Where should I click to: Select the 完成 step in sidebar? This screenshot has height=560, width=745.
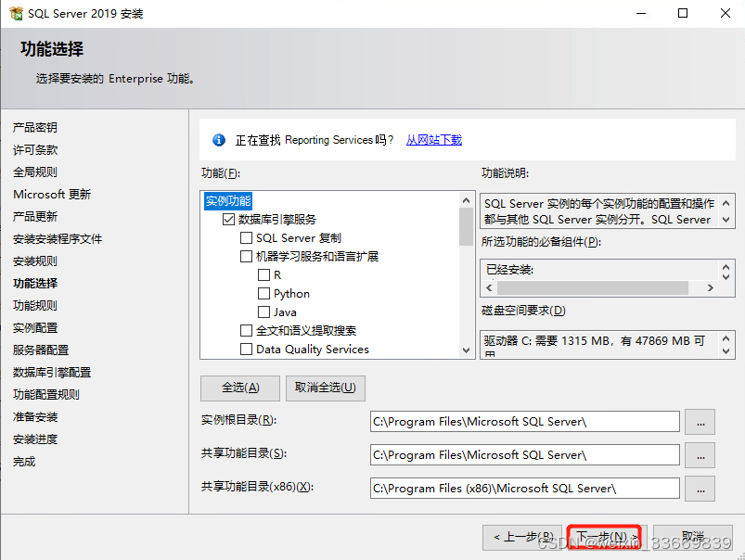[x=24, y=462]
